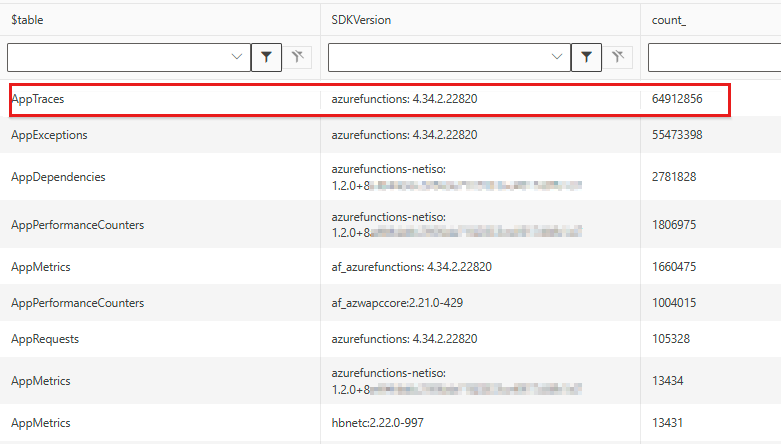Select the AppExceptions table cell
This screenshot has height=444, width=781.
(x=49, y=135)
